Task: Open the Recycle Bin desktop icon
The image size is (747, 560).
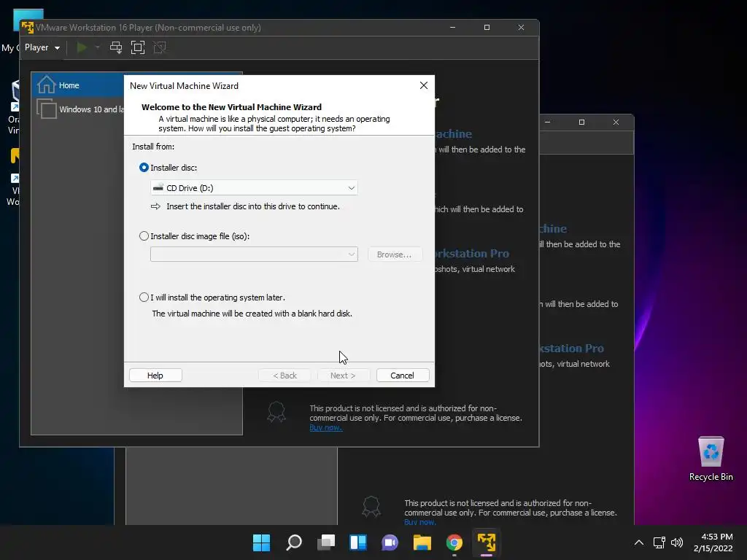Action: pyautogui.click(x=711, y=459)
